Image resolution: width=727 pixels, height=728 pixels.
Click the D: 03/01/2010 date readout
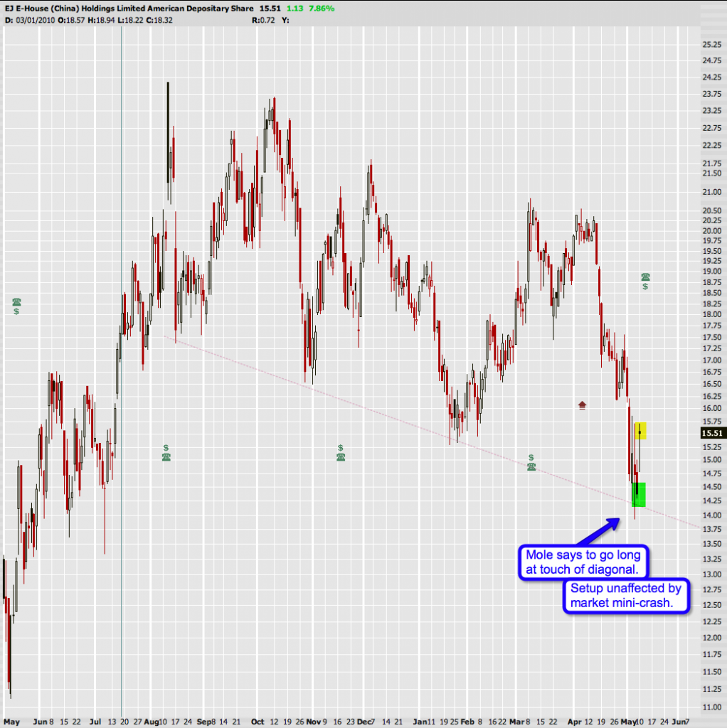point(30,21)
